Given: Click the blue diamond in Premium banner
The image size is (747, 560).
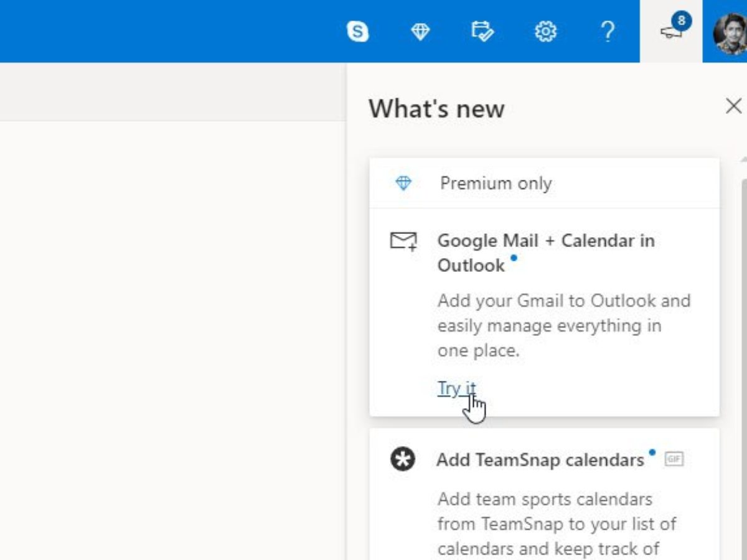Looking at the screenshot, I should 403,184.
